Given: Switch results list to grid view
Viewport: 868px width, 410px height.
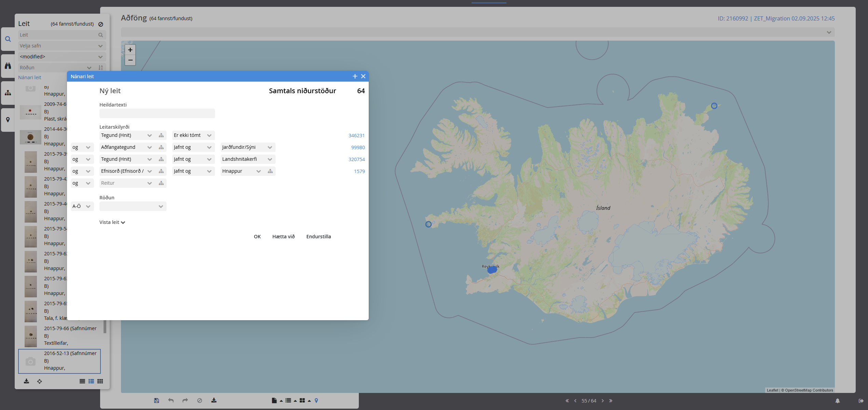Looking at the screenshot, I should pos(100,381).
